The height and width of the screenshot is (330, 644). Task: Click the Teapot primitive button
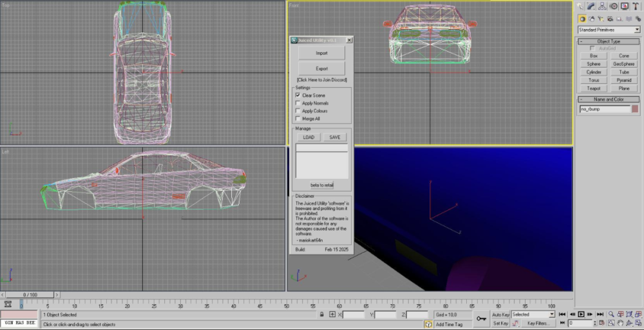594,88
